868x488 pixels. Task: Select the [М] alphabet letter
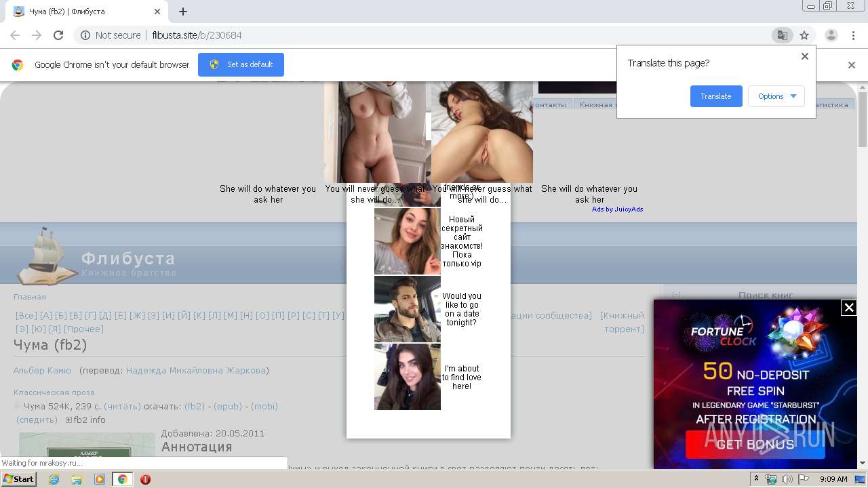tap(231, 316)
